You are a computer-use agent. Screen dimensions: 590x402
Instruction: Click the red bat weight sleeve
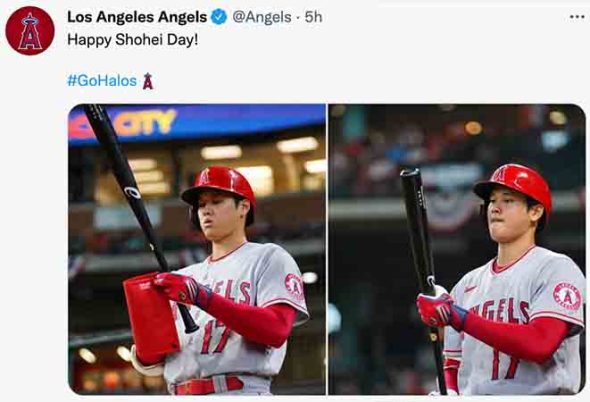151,318
